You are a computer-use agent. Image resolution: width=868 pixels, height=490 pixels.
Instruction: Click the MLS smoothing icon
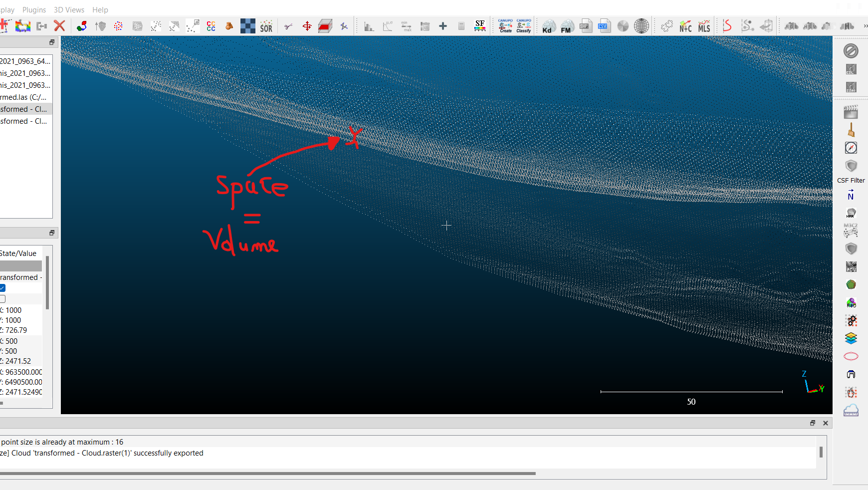[x=704, y=26]
